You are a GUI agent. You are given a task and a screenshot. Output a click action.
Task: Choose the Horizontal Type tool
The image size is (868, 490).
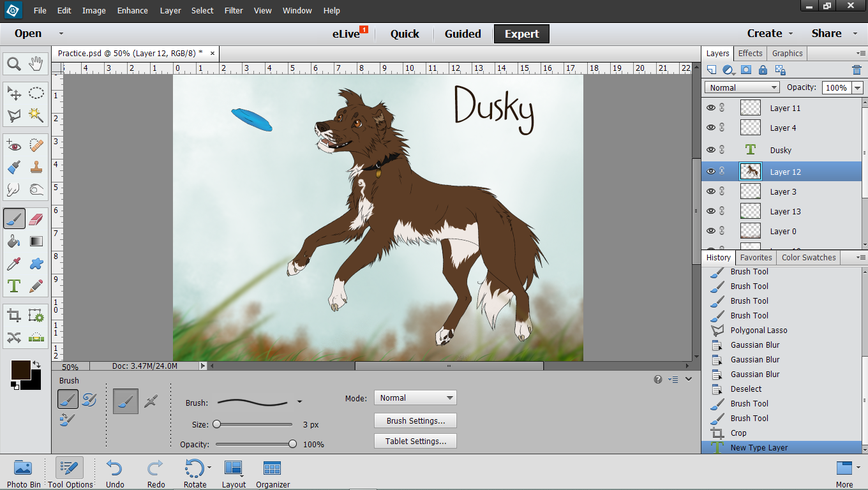pyautogui.click(x=14, y=285)
